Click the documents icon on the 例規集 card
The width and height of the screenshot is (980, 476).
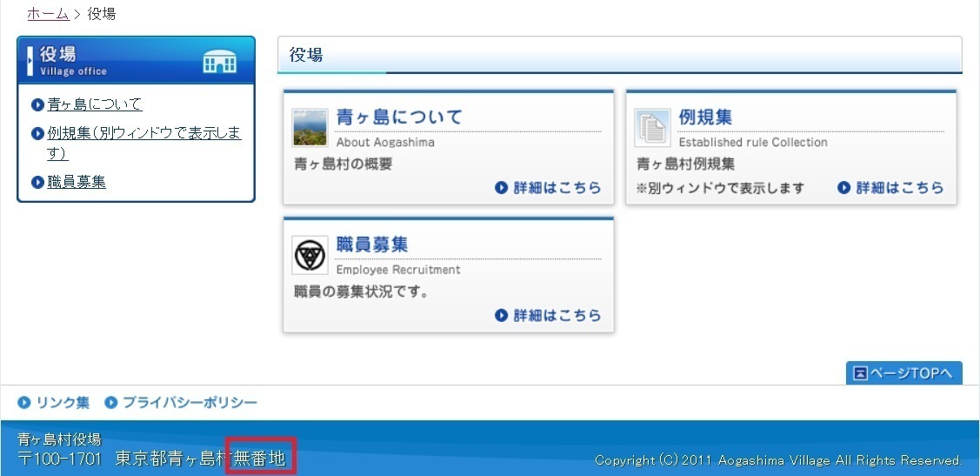[652, 128]
